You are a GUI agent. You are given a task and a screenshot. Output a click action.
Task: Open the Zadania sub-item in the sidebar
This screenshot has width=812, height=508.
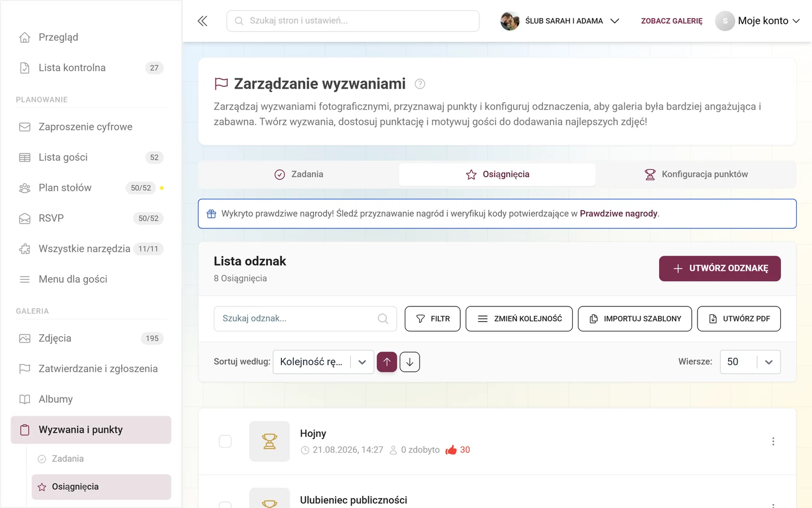coord(101,459)
